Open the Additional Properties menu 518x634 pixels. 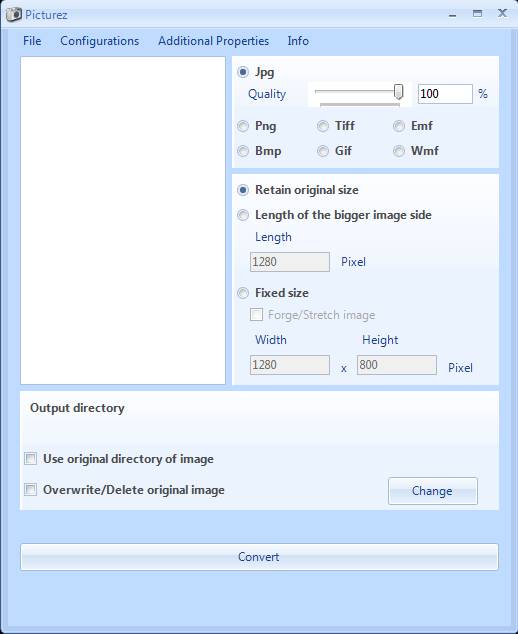coord(214,41)
